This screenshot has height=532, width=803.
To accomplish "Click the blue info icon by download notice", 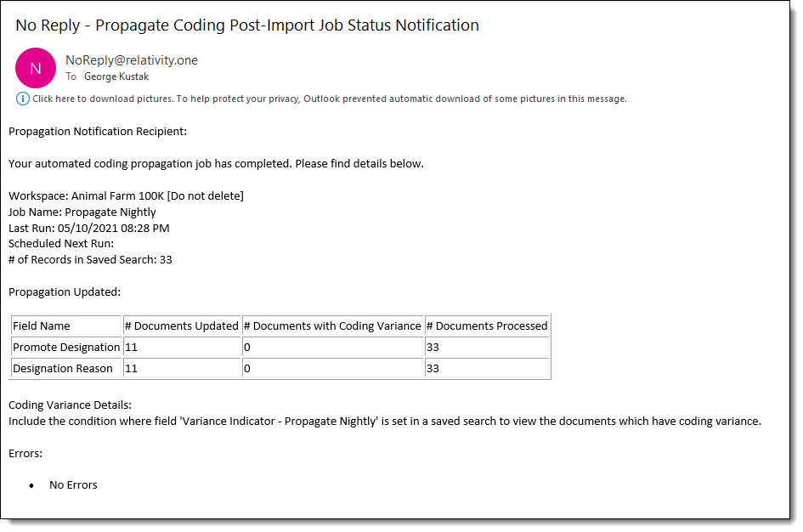I will click(23, 99).
